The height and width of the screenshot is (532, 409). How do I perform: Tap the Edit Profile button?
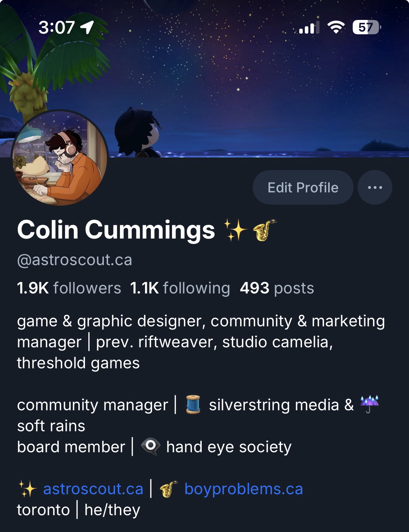coord(303,187)
